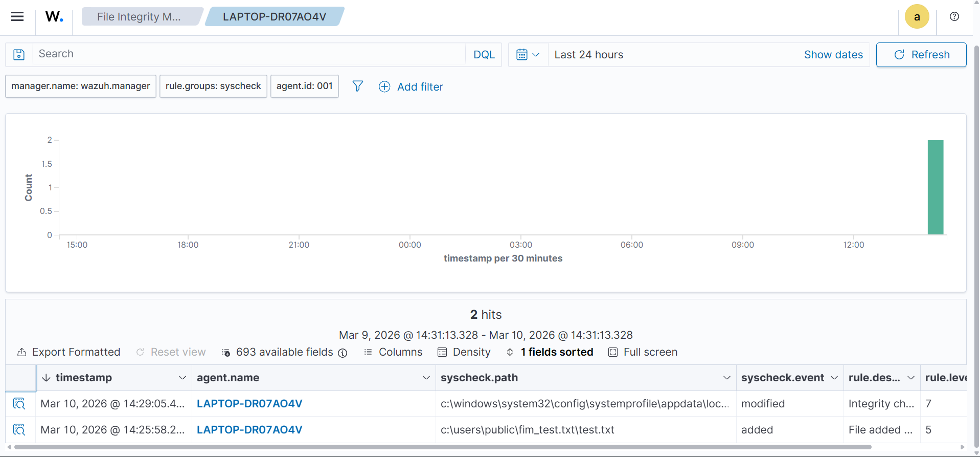Viewport: 980px width, 457px height.
Task: Expand the timestamp column header menu
Action: pyautogui.click(x=182, y=378)
